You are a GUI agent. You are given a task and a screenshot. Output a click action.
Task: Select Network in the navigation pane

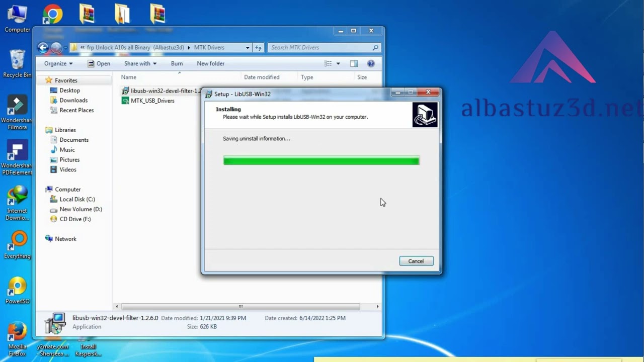click(x=65, y=239)
